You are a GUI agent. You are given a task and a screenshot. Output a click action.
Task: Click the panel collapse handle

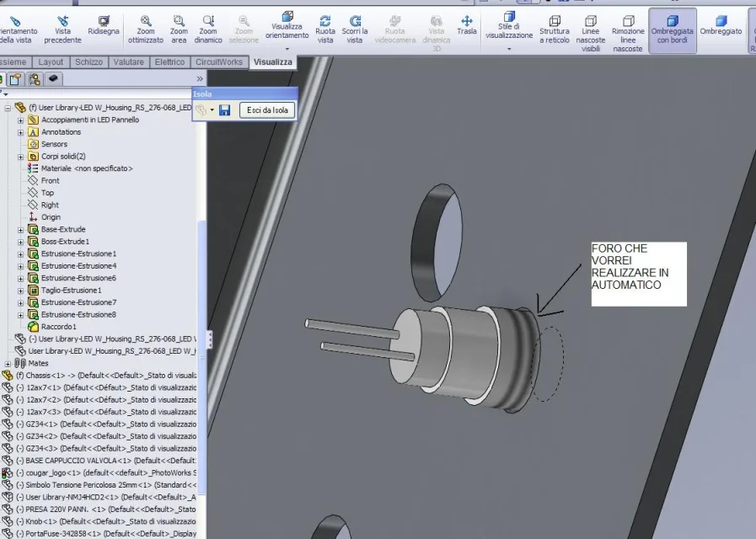[210, 339]
